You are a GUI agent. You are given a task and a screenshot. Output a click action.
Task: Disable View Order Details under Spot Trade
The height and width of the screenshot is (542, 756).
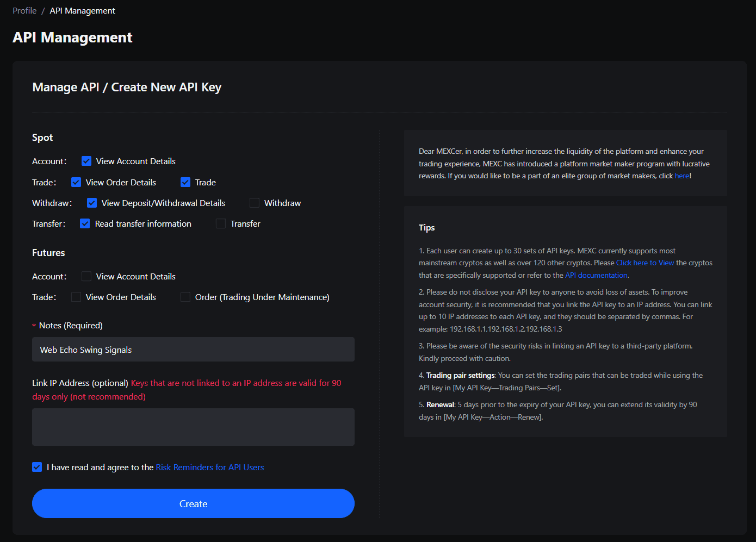pos(76,182)
